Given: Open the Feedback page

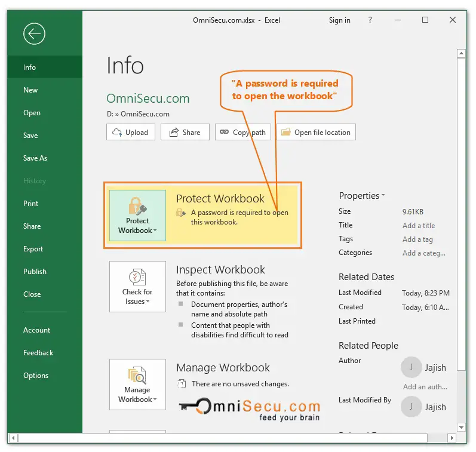Looking at the screenshot, I should 45,353.
